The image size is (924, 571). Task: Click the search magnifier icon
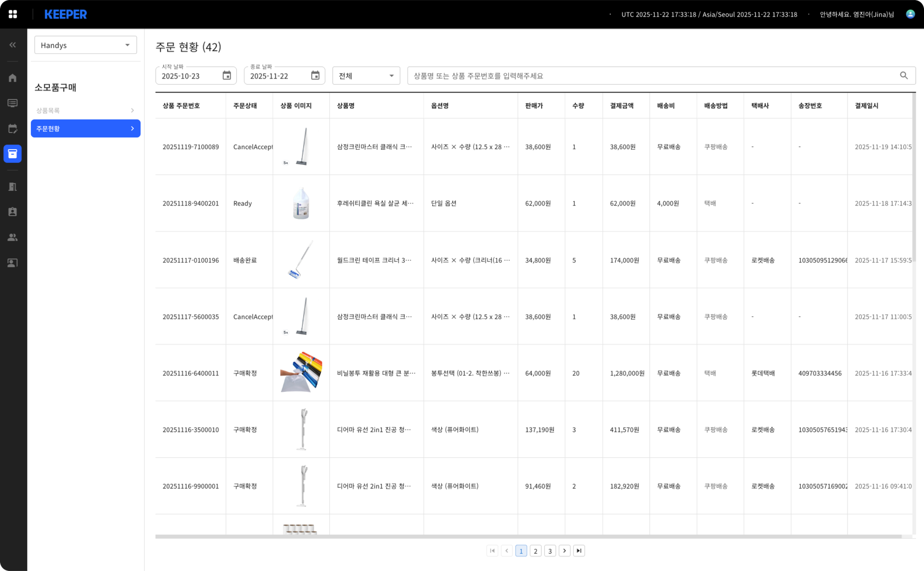tap(904, 76)
